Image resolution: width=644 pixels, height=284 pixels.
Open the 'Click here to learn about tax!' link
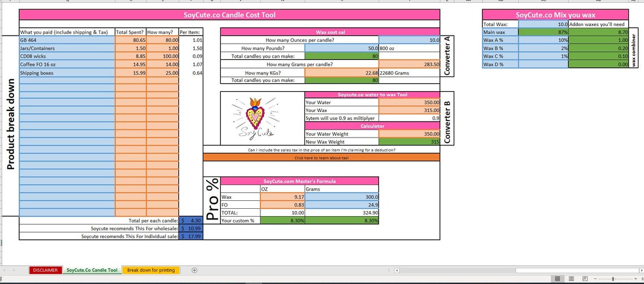click(x=321, y=158)
